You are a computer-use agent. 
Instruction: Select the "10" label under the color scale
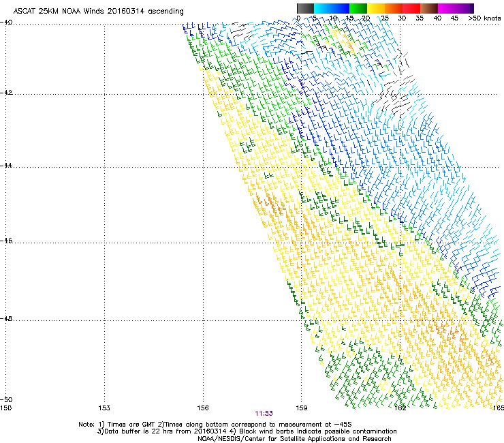333,18
